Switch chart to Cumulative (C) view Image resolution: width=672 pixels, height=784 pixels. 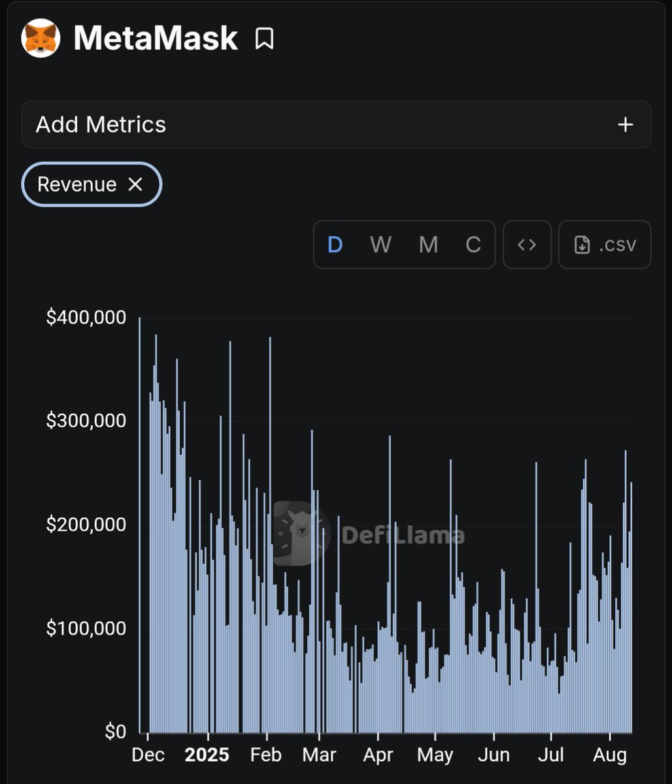tap(473, 245)
